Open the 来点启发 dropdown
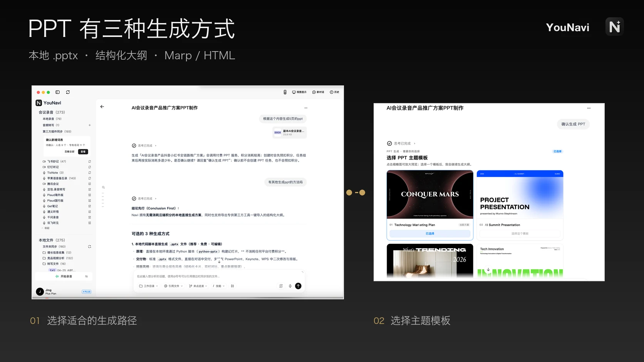This screenshot has width=644, height=362. point(198,286)
